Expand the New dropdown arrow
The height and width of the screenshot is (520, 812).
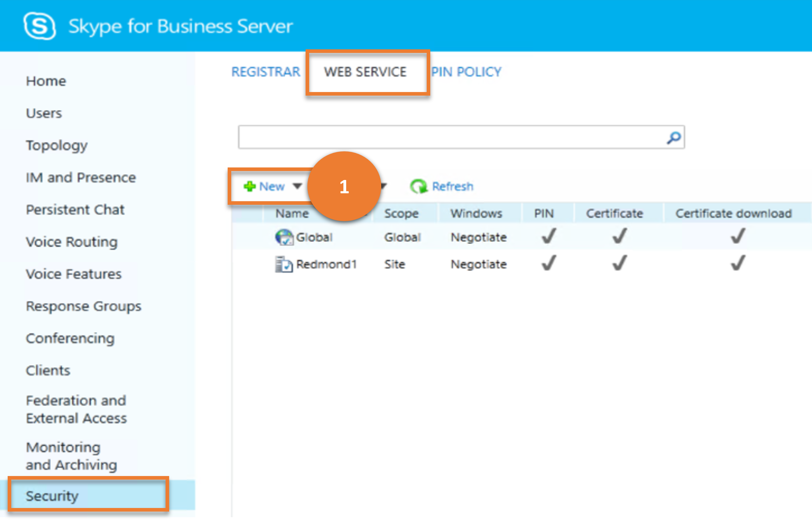pyautogui.click(x=297, y=186)
